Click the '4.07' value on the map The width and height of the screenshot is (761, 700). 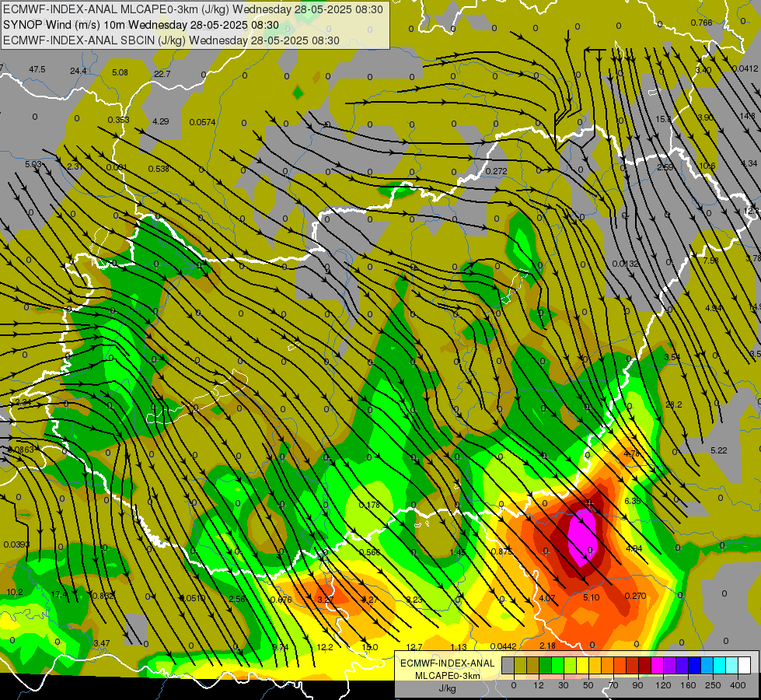[x=547, y=598]
